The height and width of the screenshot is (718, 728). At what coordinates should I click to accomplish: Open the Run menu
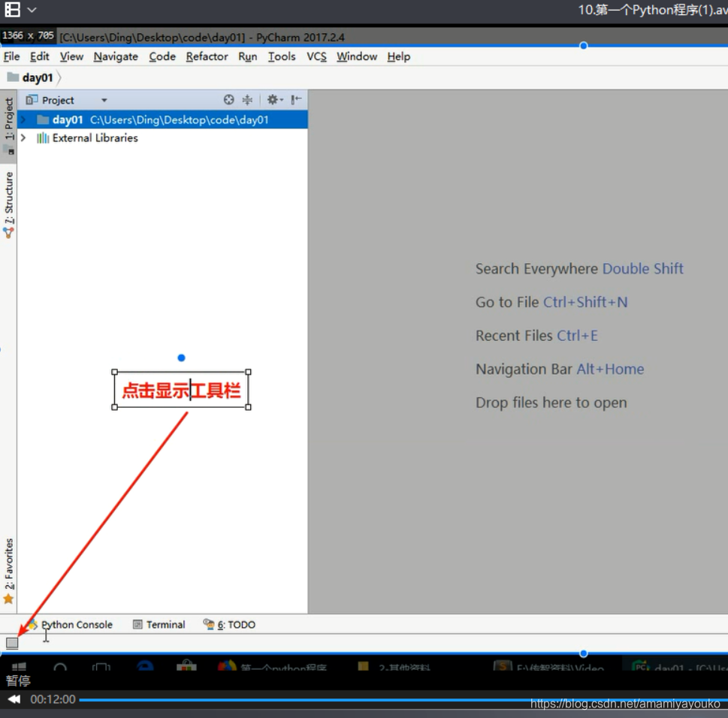click(x=247, y=56)
